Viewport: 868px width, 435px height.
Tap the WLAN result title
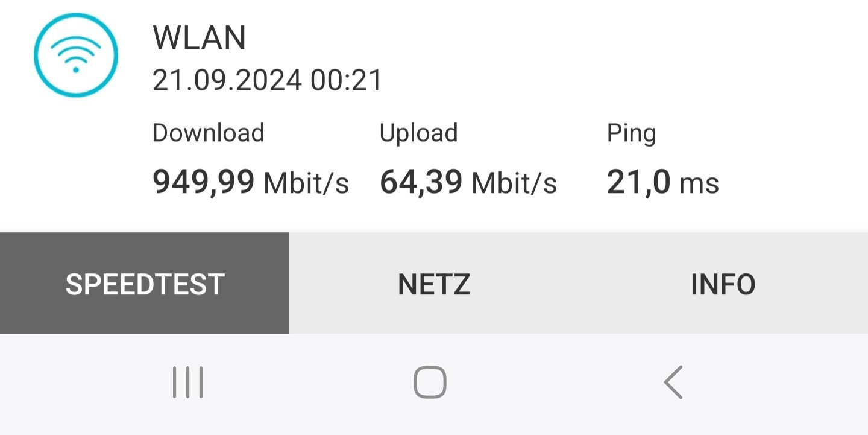pos(200,39)
